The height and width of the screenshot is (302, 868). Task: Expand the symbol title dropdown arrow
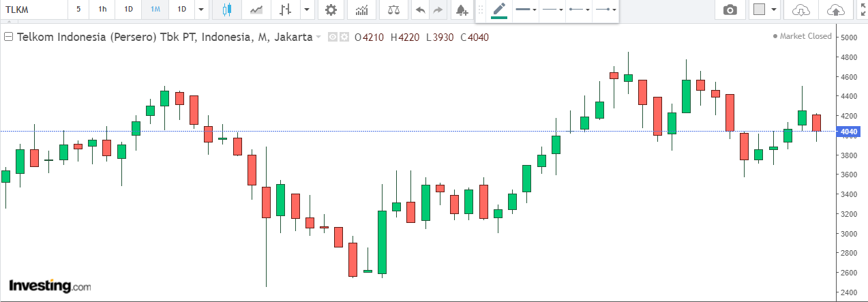click(x=318, y=37)
